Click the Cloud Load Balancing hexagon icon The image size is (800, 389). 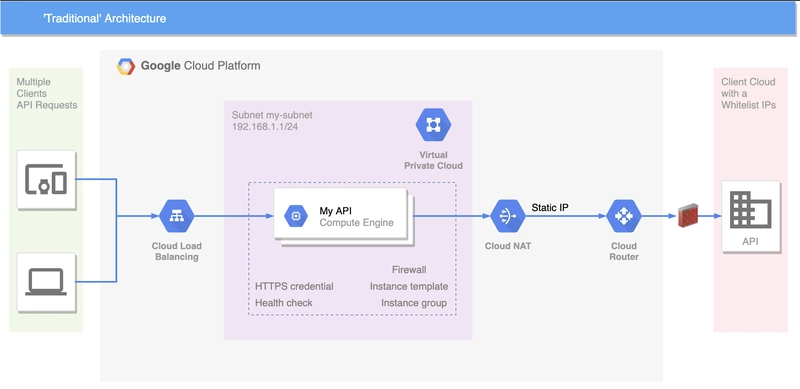pyautogui.click(x=177, y=216)
